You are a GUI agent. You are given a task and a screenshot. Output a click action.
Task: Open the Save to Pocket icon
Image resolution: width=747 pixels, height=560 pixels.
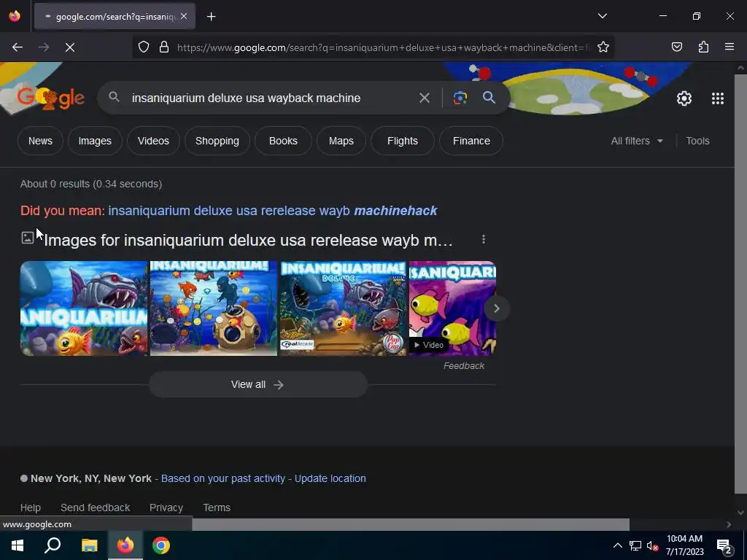[x=677, y=47]
